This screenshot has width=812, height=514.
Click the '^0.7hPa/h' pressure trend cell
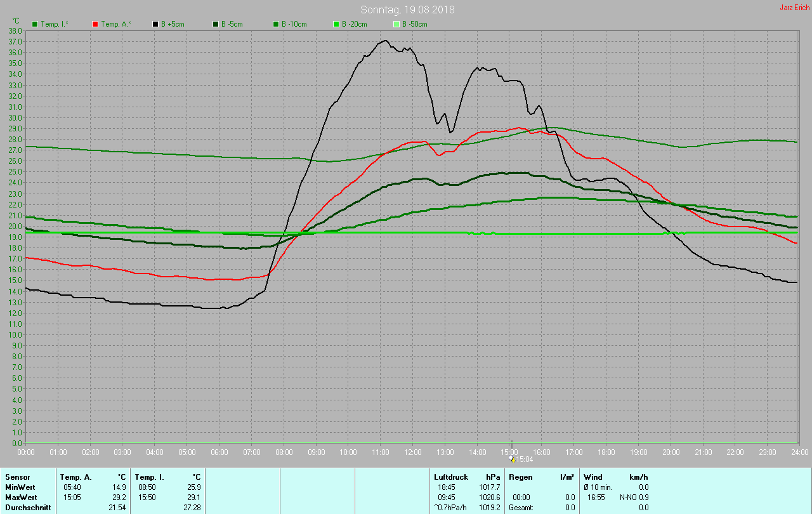(450, 508)
